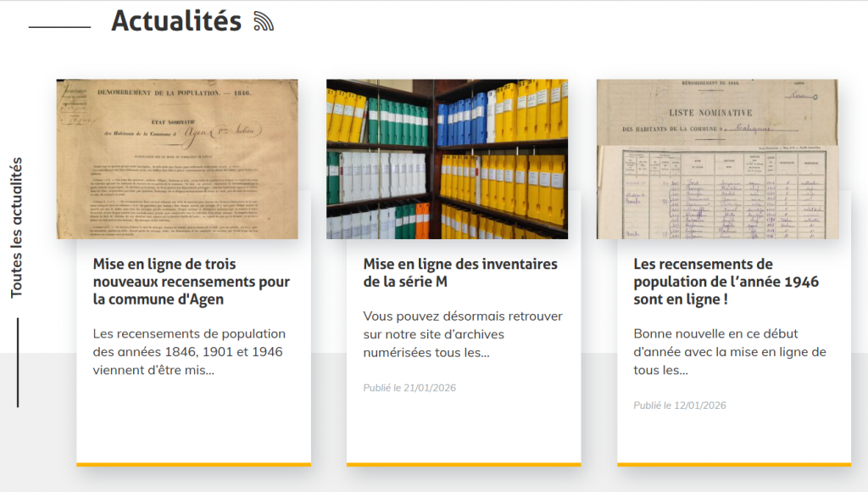Image resolution: width=868 pixels, height=492 pixels.
Task: Click the excerpt starting with Vous pouvez désormais retrouver
Action: [x=461, y=334]
